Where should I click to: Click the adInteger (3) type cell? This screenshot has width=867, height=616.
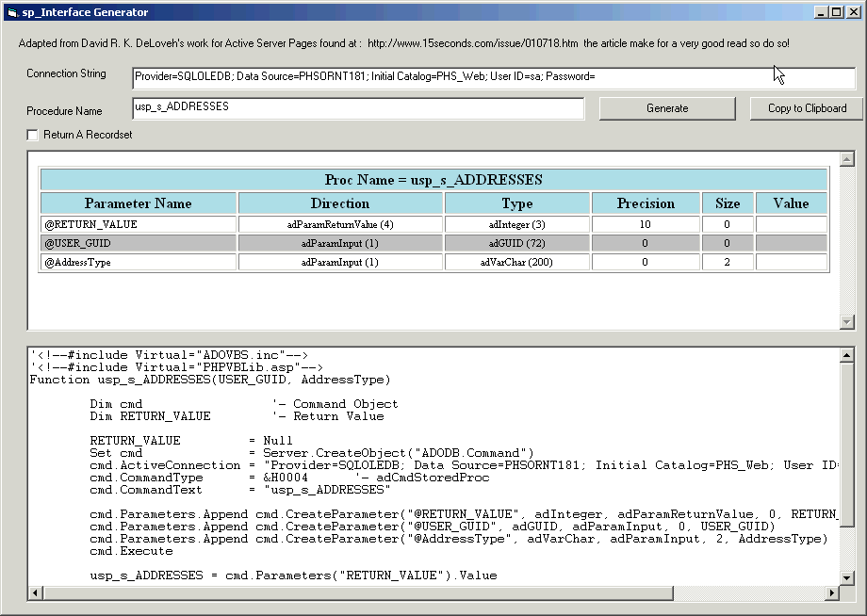click(x=517, y=224)
